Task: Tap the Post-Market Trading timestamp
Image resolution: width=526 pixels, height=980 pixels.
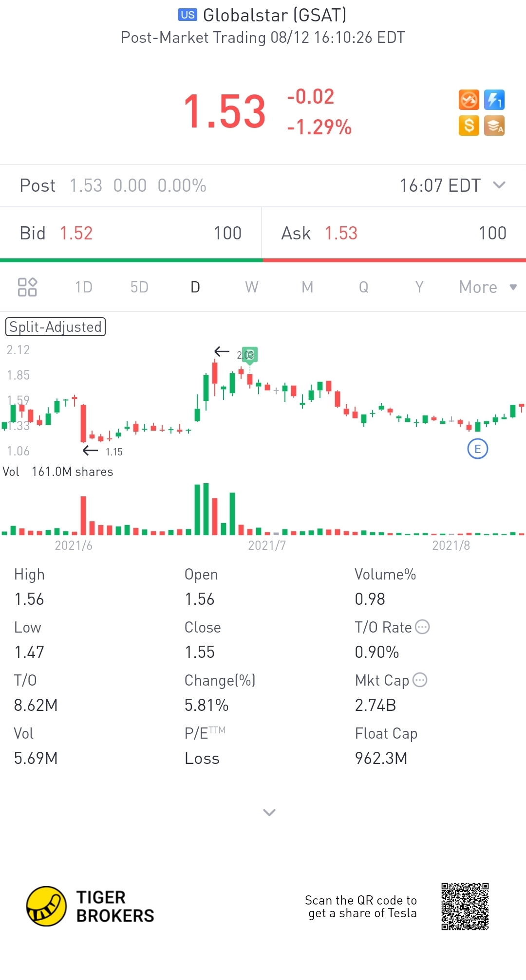Action: coord(263,37)
